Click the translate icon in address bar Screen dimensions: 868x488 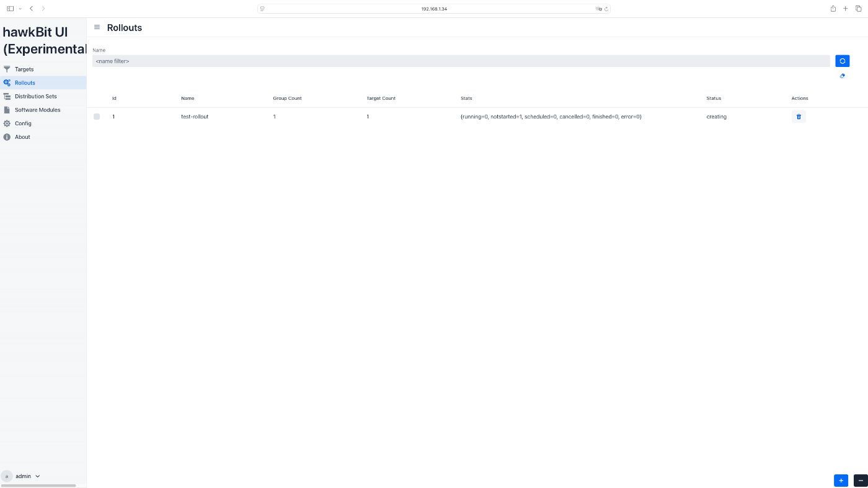point(598,9)
